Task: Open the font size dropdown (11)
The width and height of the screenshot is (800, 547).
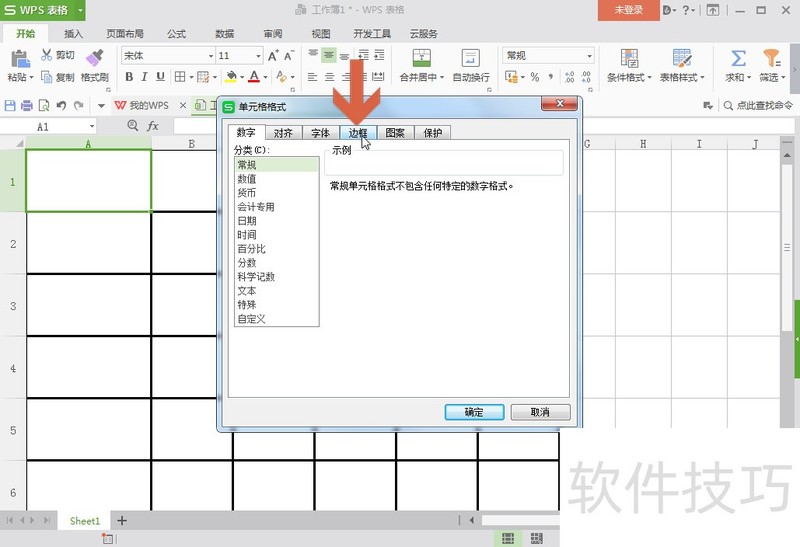Action: pos(258,56)
